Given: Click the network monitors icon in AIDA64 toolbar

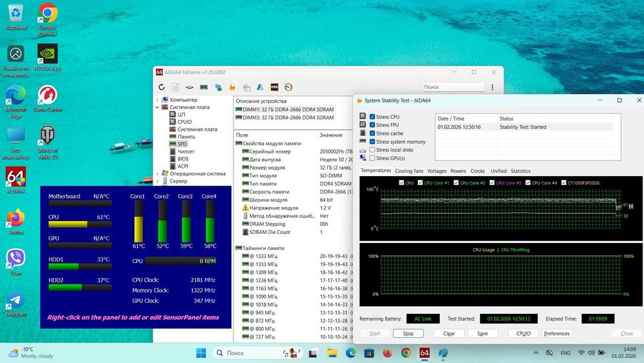Looking at the screenshot, I should pos(218,87).
